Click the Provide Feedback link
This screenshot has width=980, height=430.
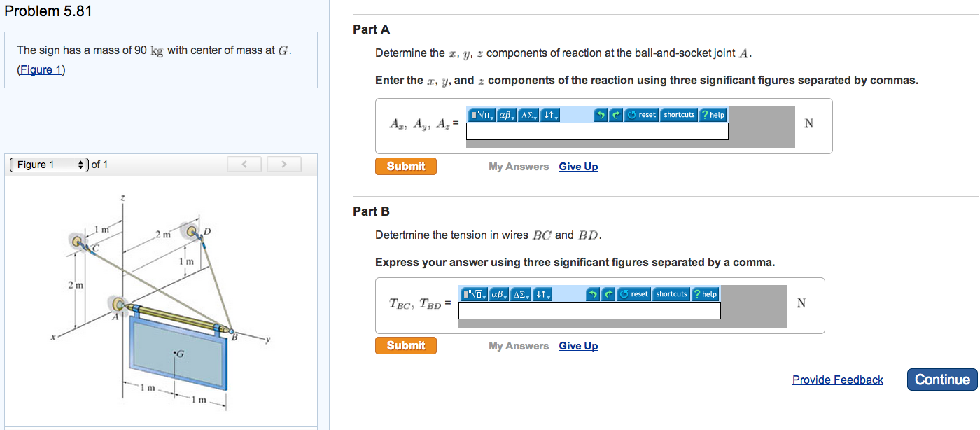837,379
